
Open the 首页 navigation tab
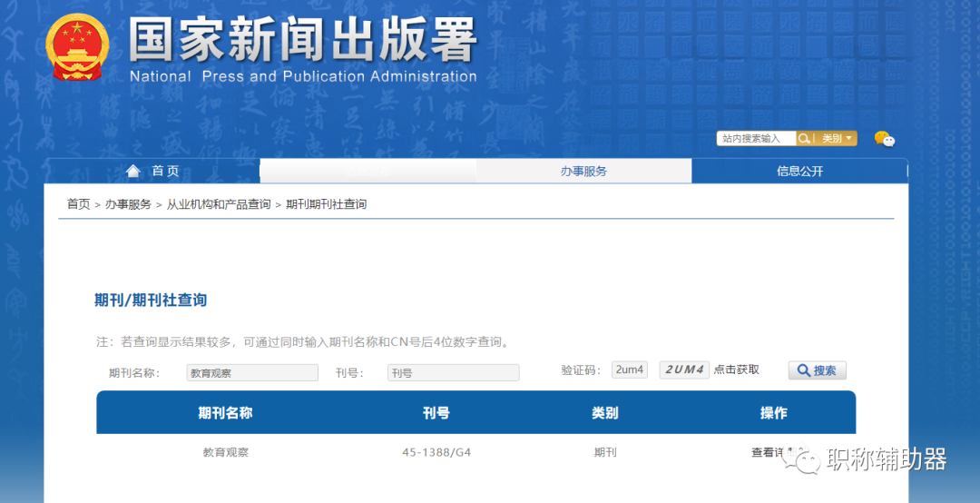(152, 171)
